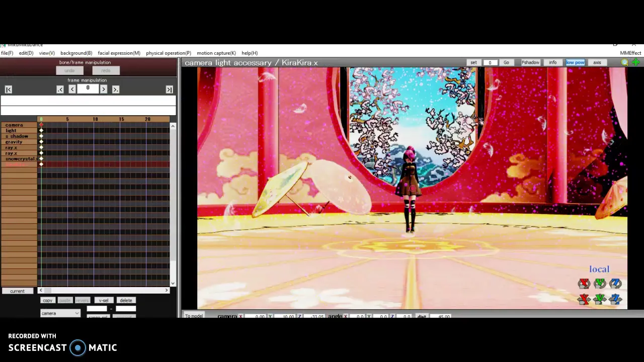This screenshot has height=362, width=644.
Task: Click the redo button
Action: click(106, 70)
